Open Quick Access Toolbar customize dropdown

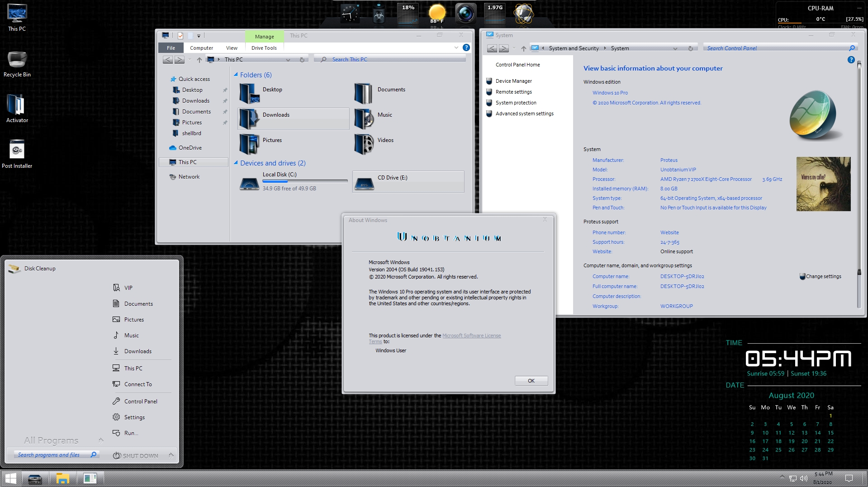199,36
